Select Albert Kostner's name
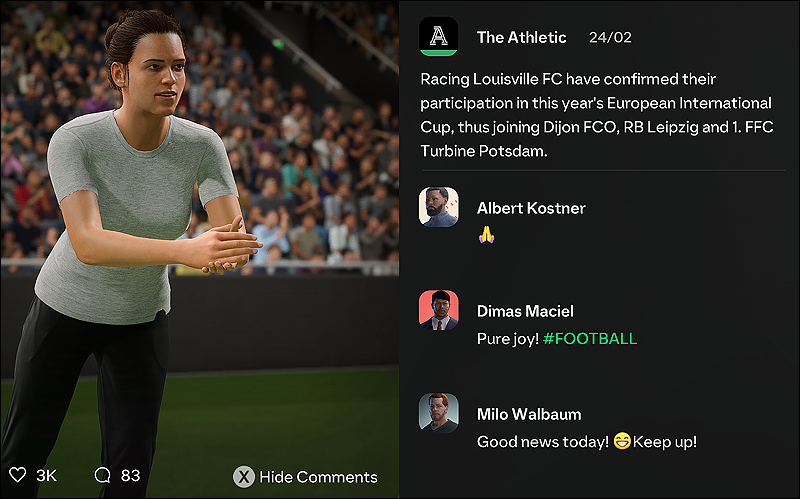The width and height of the screenshot is (800, 499). [531, 208]
